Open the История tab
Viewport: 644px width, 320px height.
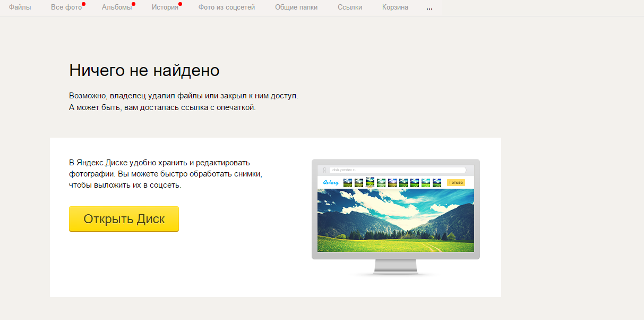point(165,7)
